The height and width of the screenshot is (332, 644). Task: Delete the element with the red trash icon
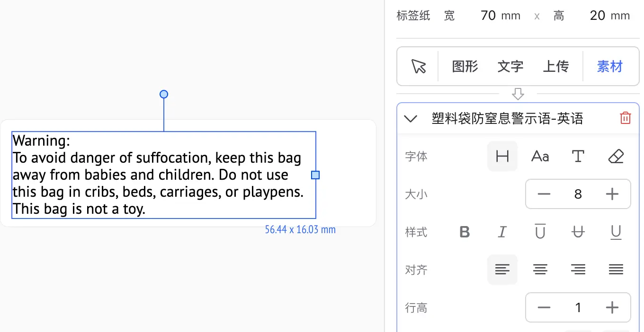click(x=625, y=118)
